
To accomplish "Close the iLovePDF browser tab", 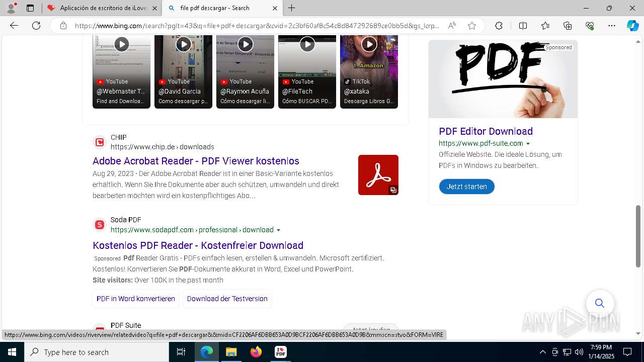I will coord(155,8).
